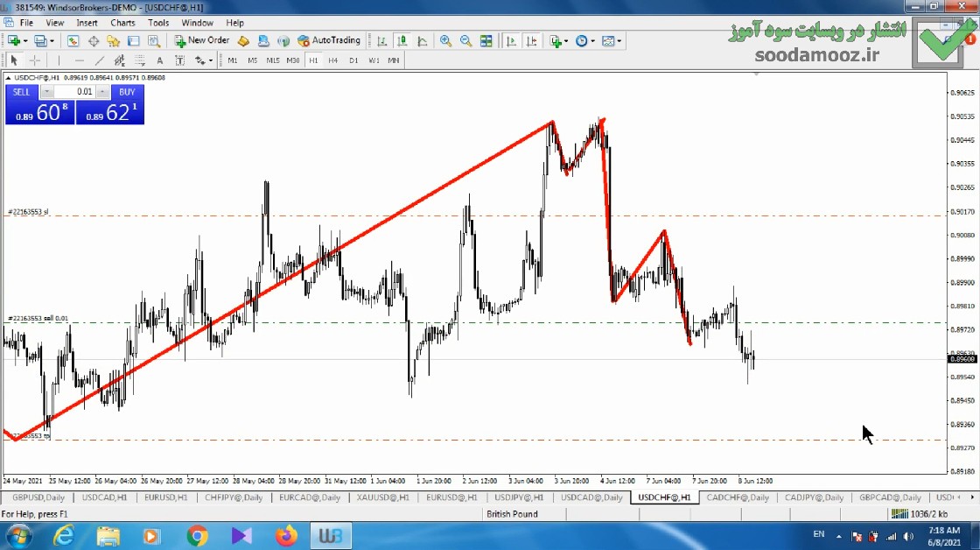980x550 pixels.
Task: Draw a Vertical Line
Action: click(59, 60)
